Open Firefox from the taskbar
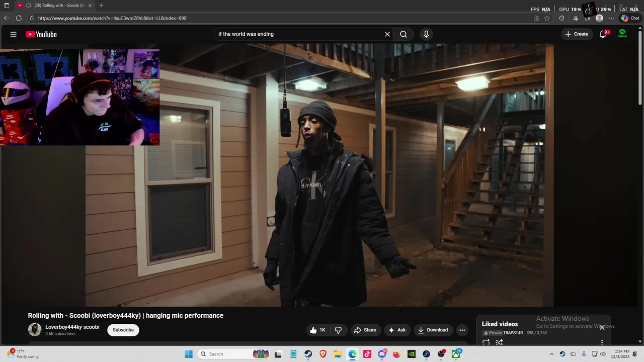This screenshot has height=362, width=644. 396,354
